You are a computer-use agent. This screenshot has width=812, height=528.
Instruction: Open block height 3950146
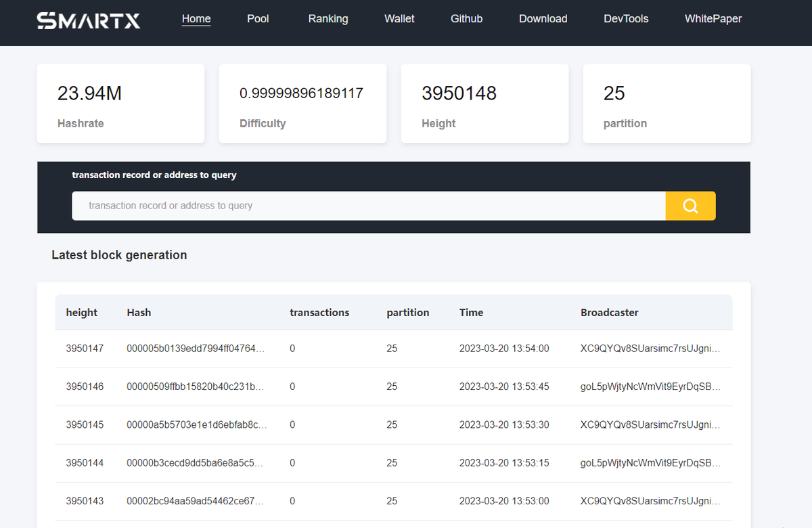(85, 387)
